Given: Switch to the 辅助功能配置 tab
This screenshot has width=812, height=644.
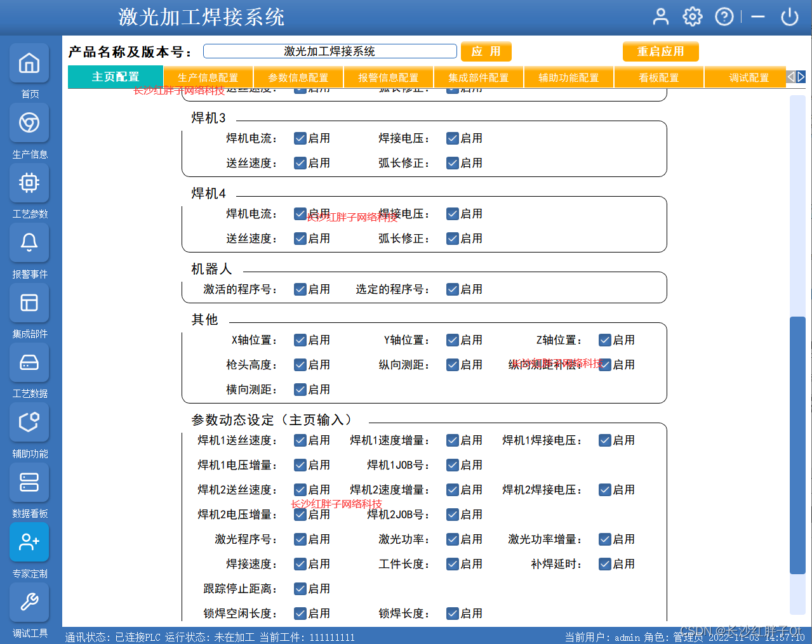Looking at the screenshot, I should 569,77.
